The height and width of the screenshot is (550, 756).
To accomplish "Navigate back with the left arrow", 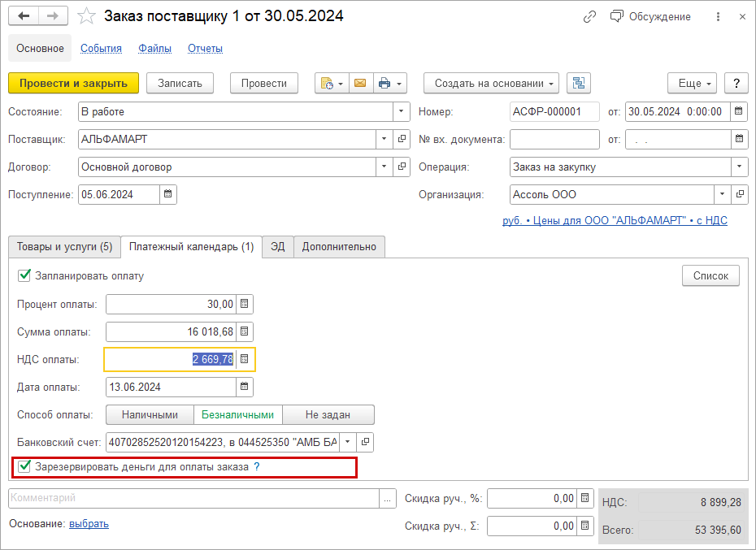I will 24,16.
